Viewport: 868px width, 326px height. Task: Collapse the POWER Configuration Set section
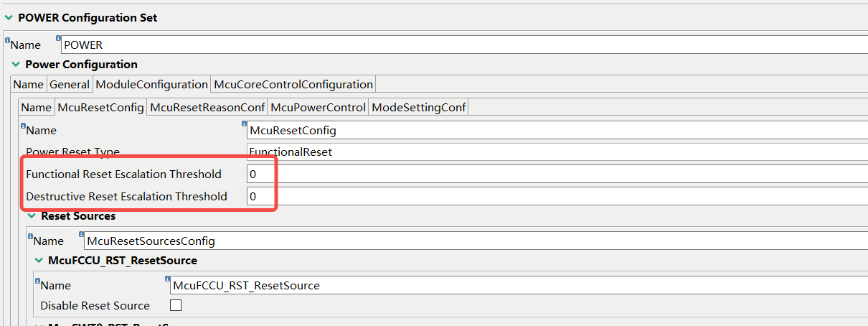[9, 18]
